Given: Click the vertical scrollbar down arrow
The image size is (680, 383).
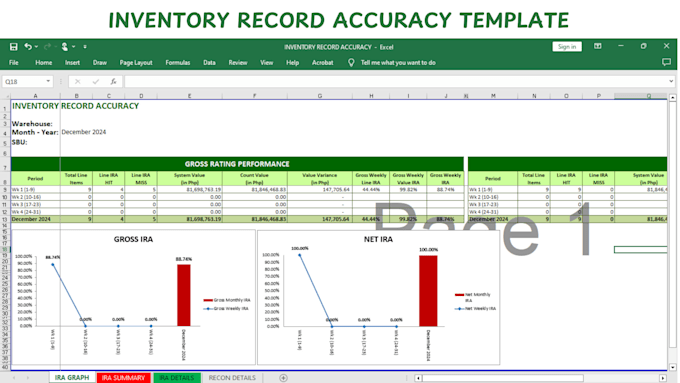Looking at the screenshot, I should point(673,367).
